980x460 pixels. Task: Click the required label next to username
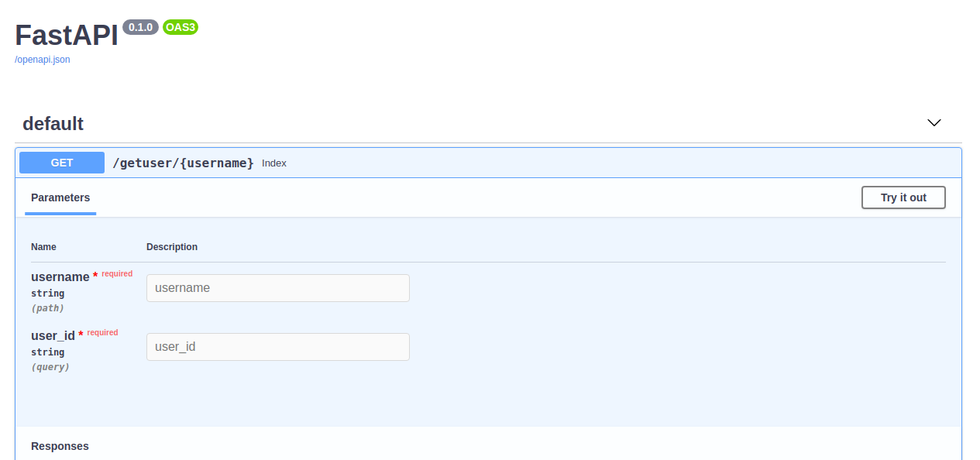[x=116, y=273]
